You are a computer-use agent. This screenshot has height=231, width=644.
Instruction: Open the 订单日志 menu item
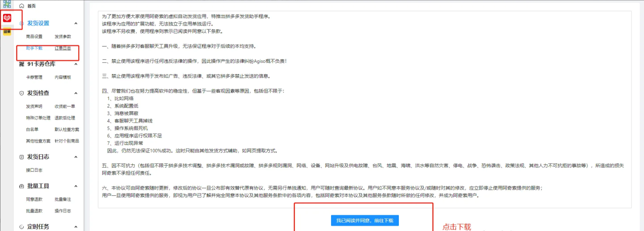(x=63, y=48)
